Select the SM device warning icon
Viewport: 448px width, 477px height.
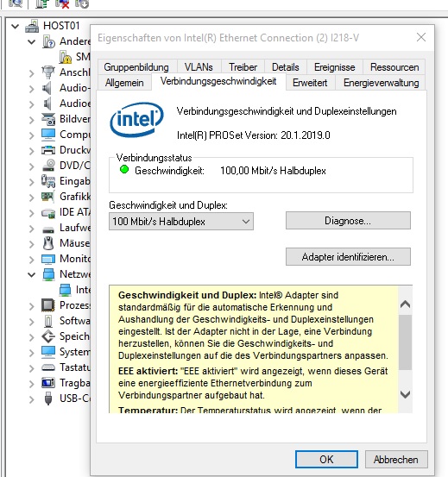(65, 57)
